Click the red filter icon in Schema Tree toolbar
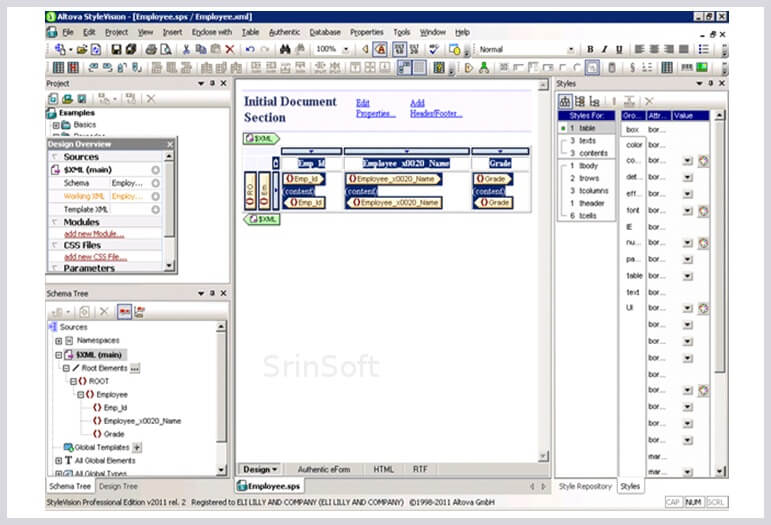The width and height of the screenshot is (771, 525). 124,312
